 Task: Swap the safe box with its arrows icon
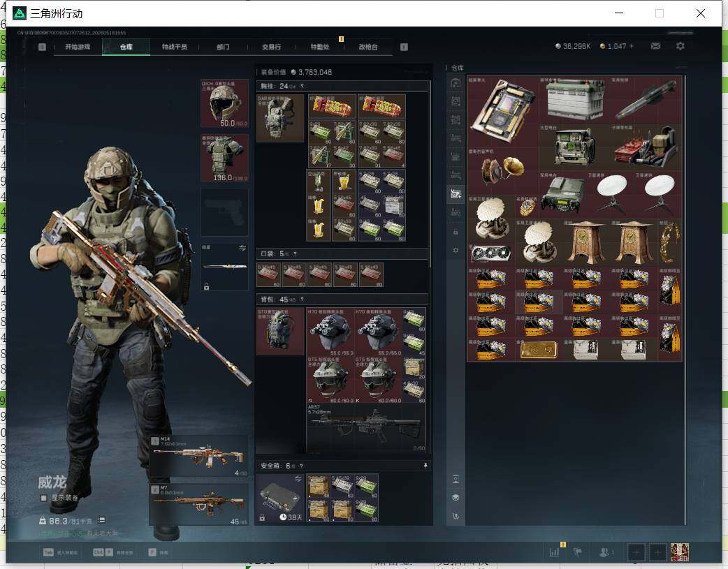(x=298, y=478)
